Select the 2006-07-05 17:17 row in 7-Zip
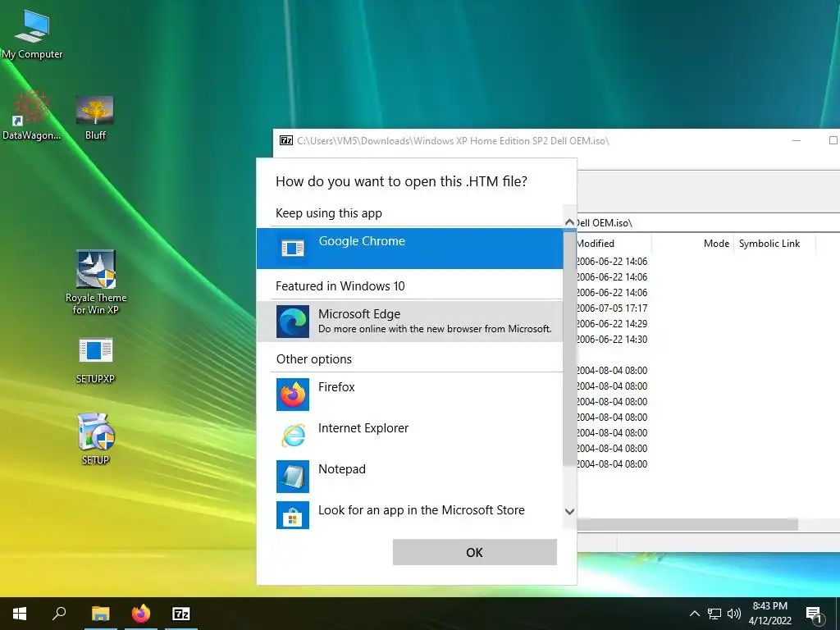 707,308
